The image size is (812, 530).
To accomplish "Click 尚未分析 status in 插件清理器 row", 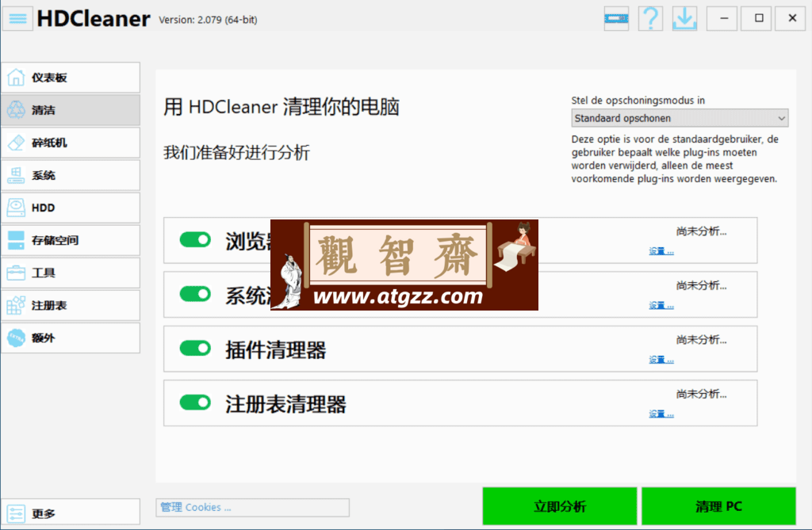I will [x=701, y=340].
